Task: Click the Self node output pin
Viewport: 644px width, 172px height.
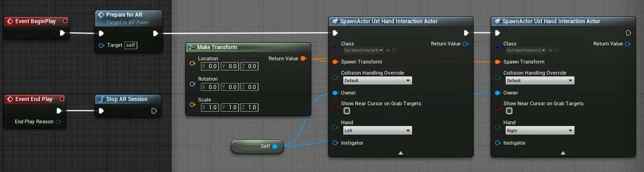Action: click(x=275, y=147)
